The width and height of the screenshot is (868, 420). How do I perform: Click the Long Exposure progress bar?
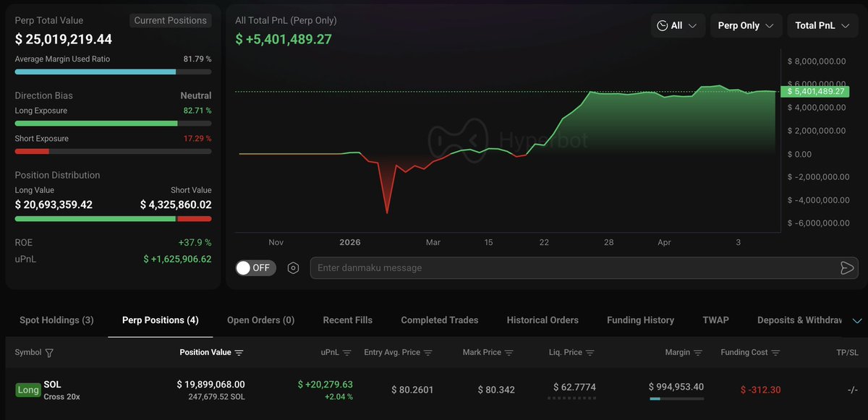tap(113, 124)
